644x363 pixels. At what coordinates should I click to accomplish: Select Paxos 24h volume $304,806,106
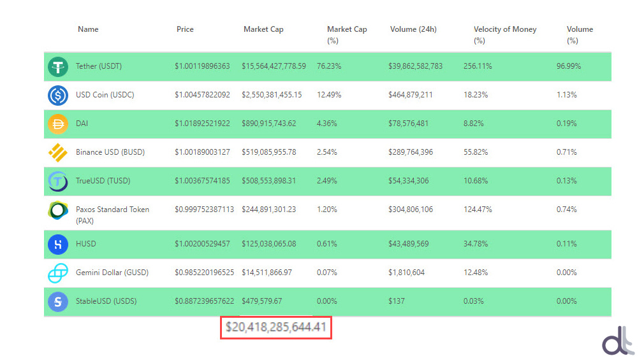[x=410, y=210]
